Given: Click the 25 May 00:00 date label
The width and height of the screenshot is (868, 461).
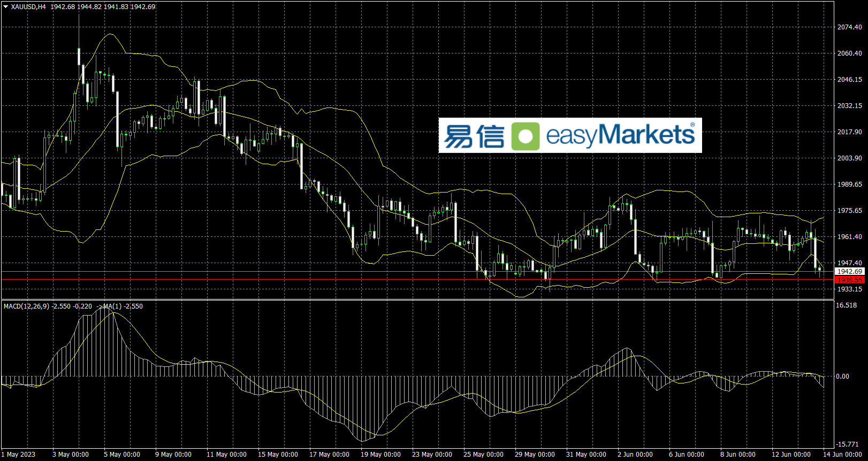Looking at the screenshot, I should click(x=484, y=455).
